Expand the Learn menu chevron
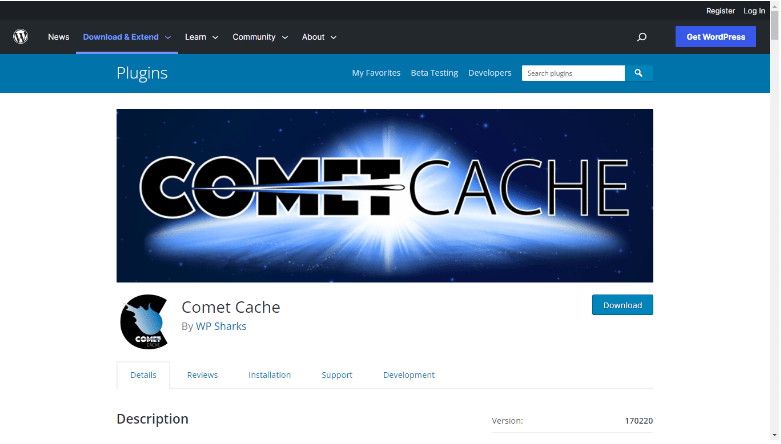Image resolution: width=781 pixels, height=444 pixels. (x=215, y=37)
